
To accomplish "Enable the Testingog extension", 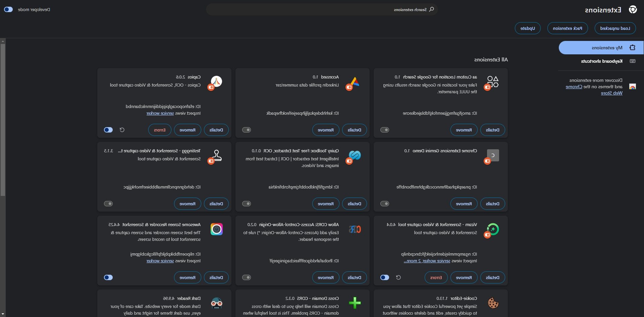I will [108, 204].
